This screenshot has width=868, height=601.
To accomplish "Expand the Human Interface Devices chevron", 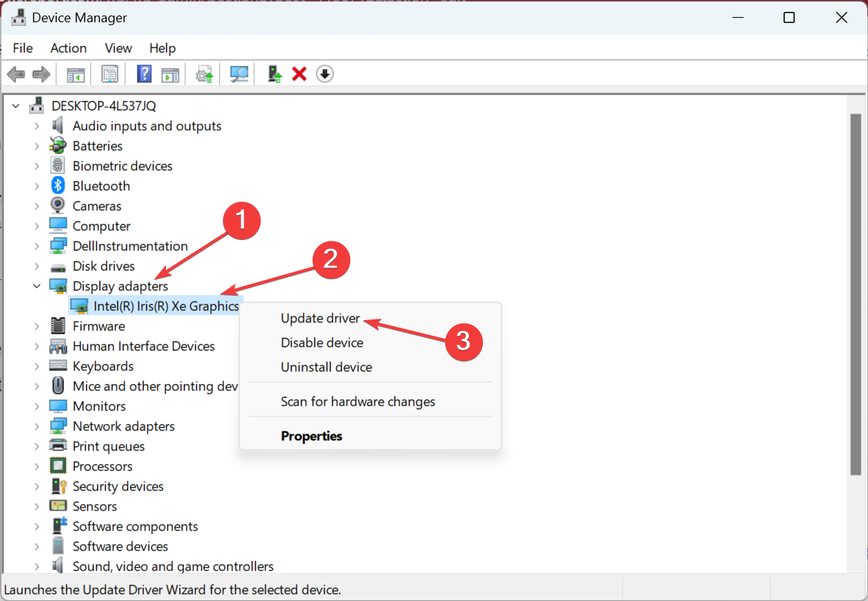I will tap(36, 345).
